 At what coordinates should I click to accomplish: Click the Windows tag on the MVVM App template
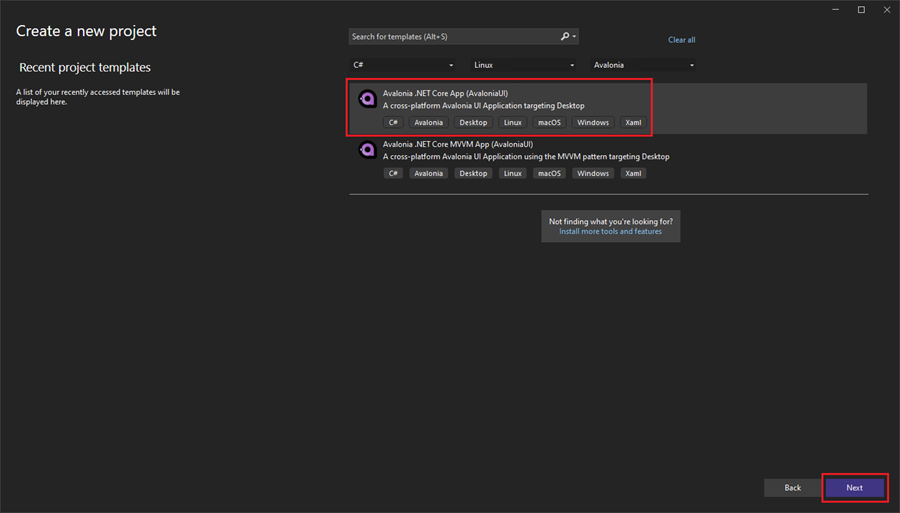(x=593, y=173)
